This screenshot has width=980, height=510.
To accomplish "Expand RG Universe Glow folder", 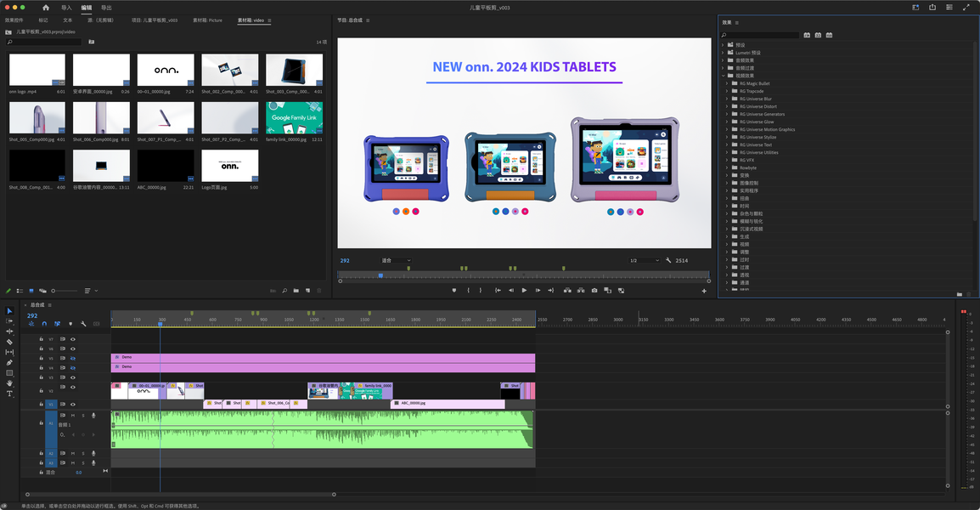I will point(727,122).
